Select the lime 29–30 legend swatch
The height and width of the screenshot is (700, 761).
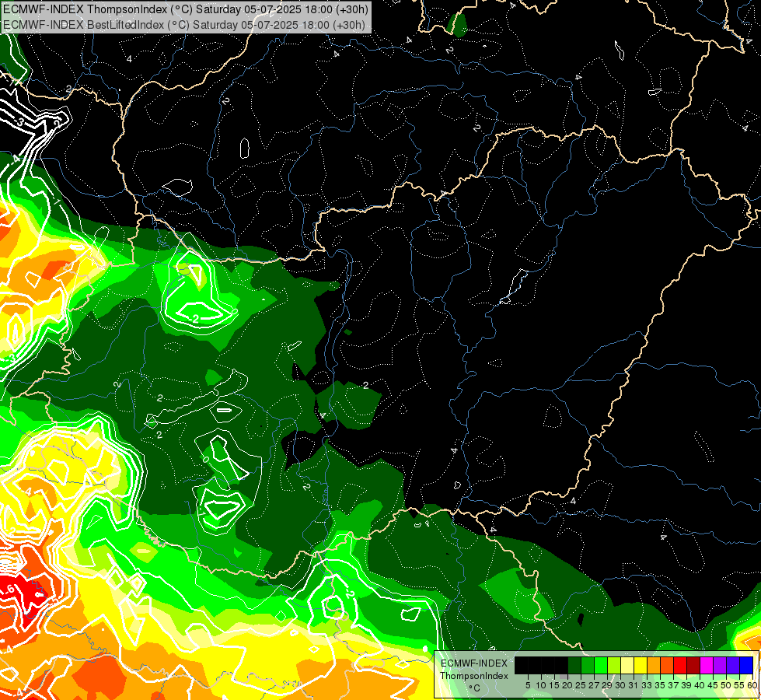pyautogui.click(x=614, y=665)
